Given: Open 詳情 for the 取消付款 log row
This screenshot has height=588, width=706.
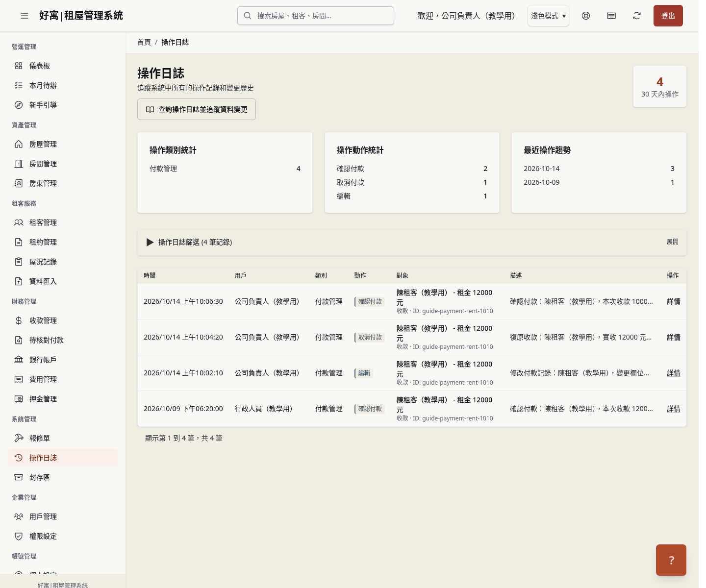Looking at the screenshot, I should [674, 338].
